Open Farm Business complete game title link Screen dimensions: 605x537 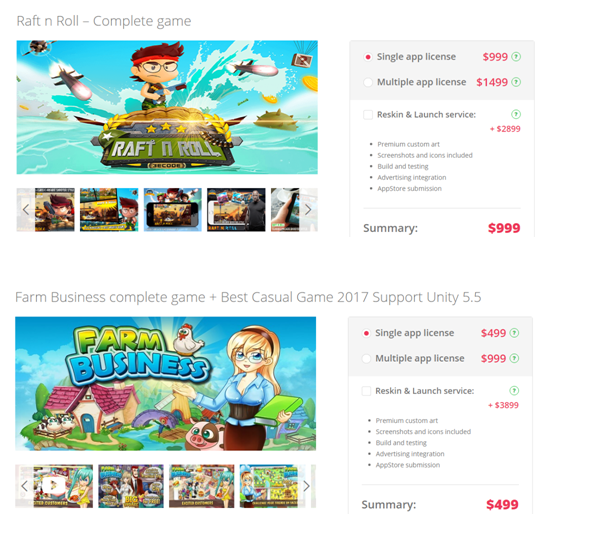click(248, 297)
